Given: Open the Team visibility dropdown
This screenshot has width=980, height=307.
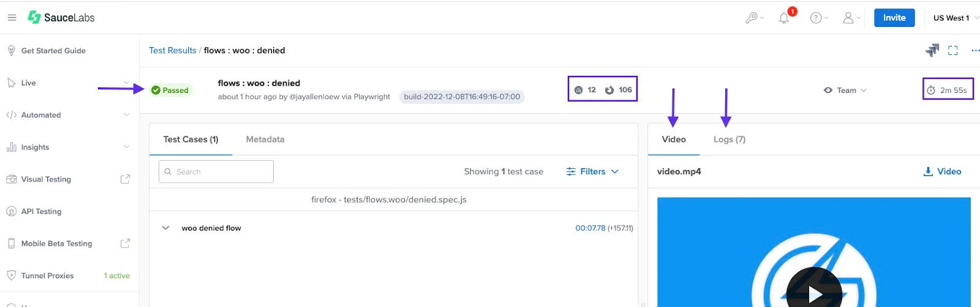Looking at the screenshot, I should (845, 91).
